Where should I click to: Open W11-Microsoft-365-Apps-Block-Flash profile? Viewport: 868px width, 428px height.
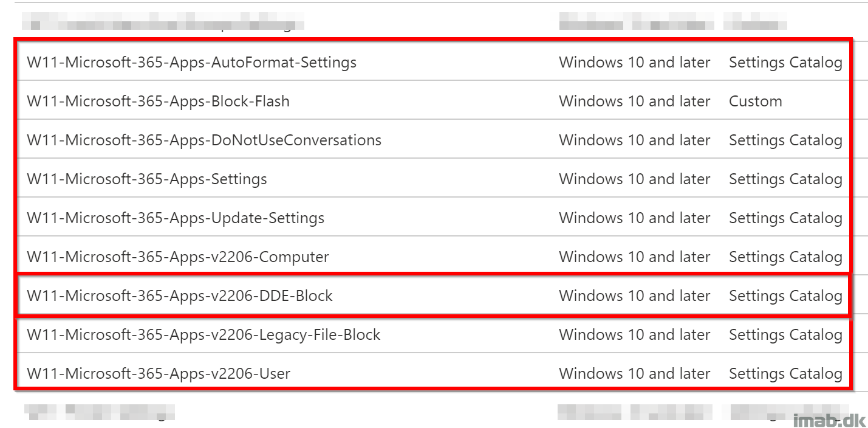pyautogui.click(x=158, y=101)
